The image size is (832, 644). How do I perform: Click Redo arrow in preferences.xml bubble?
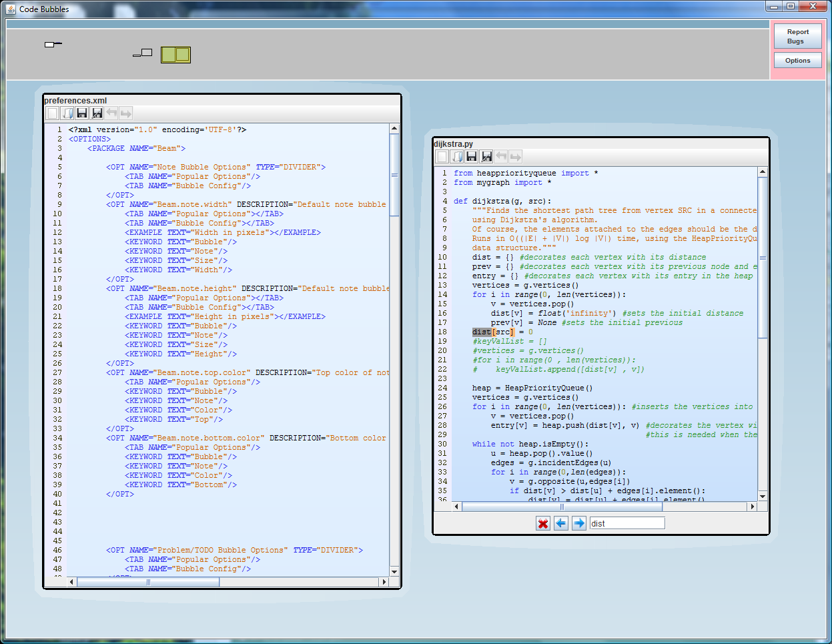[x=126, y=113]
